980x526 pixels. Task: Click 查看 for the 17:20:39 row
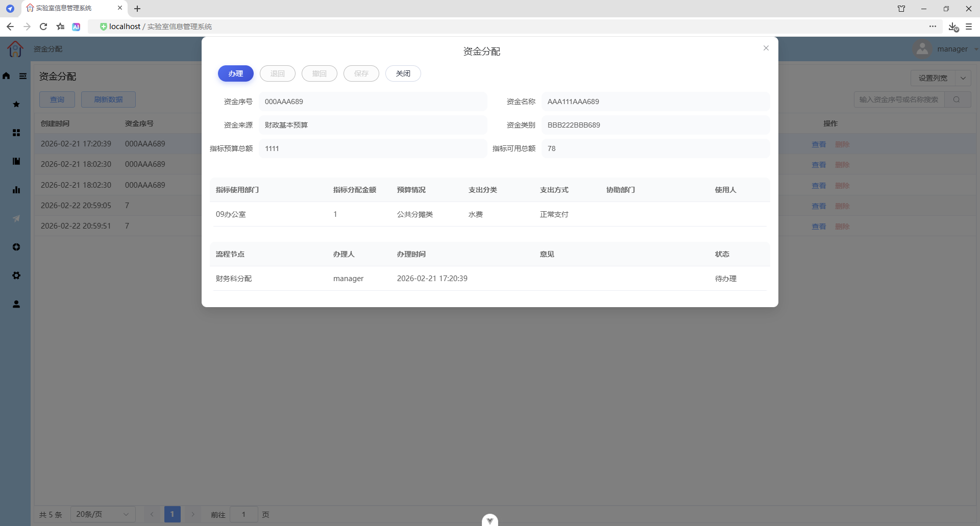pyautogui.click(x=819, y=144)
